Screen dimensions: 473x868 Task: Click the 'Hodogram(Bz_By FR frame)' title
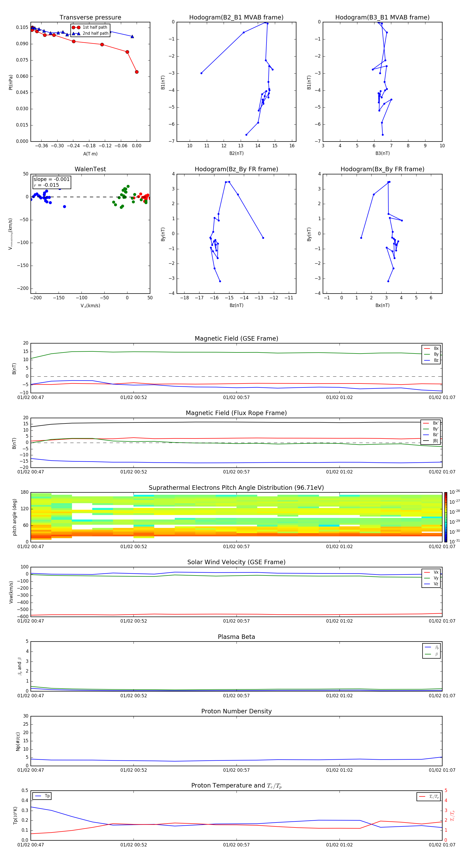pyautogui.click(x=236, y=169)
